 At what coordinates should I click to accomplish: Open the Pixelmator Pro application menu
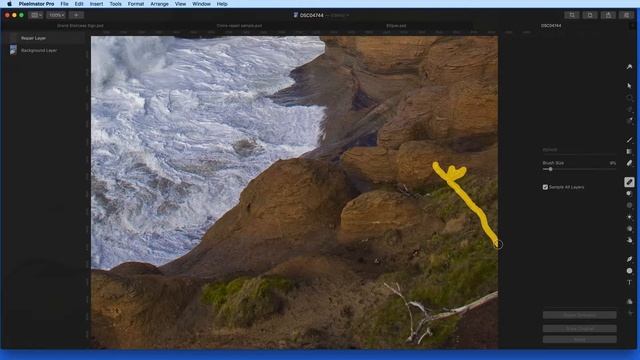coord(36,4)
